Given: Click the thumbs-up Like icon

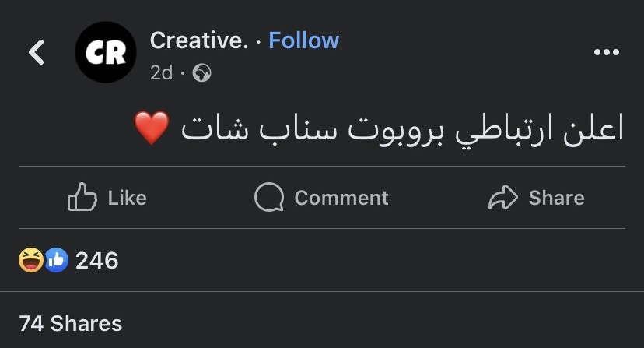Looking at the screenshot, I should point(82,197).
